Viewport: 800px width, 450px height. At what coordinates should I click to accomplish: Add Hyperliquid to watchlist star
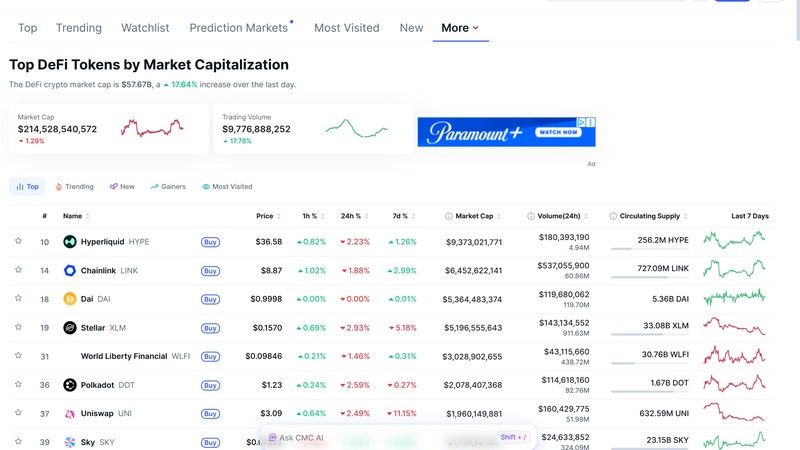point(18,241)
